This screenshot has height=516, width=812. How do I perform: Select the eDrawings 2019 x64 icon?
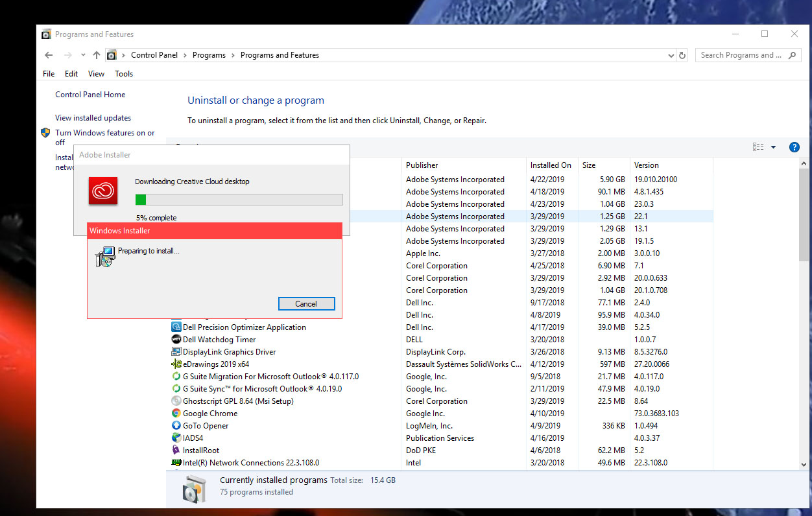(176, 364)
